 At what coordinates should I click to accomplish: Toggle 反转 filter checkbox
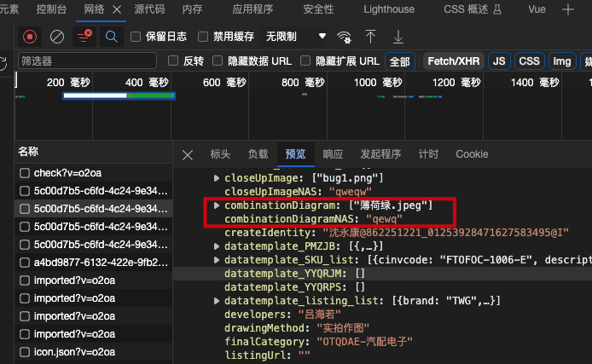coord(173,61)
